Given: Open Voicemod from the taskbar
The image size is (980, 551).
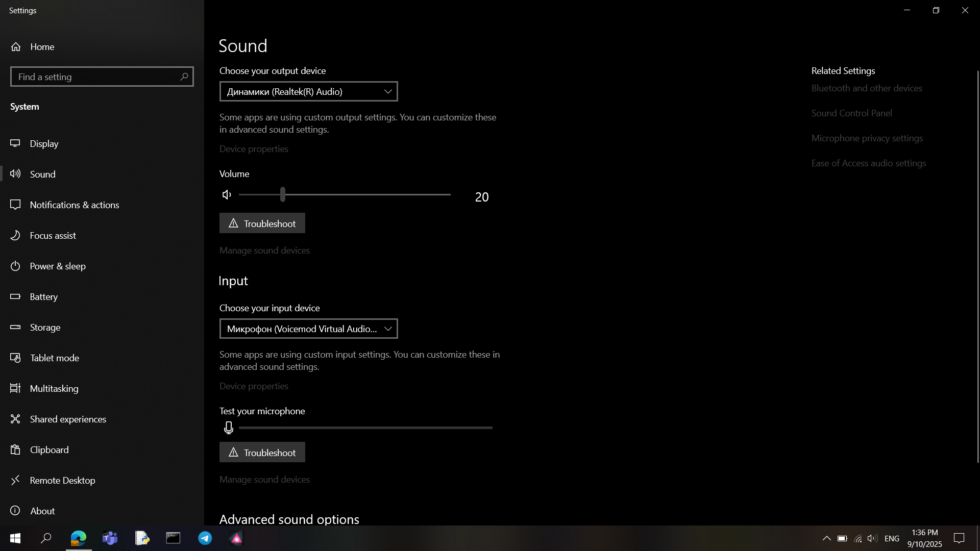Looking at the screenshot, I should (x=236, y=538).
